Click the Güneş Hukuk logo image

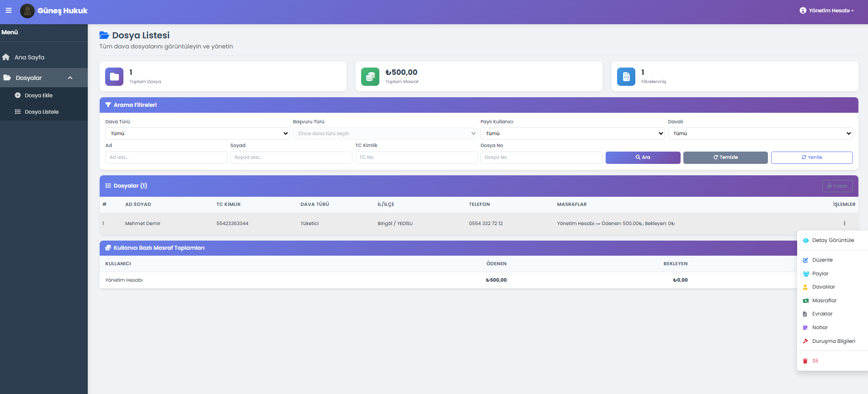pyautogui.click(x=27, y=11)
